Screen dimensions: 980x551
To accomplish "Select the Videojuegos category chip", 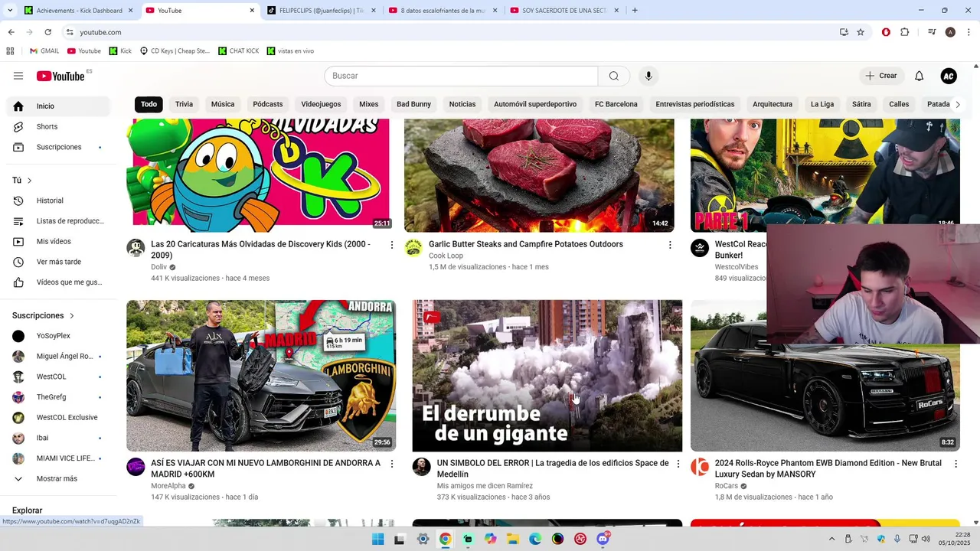I will coord(321,104).
